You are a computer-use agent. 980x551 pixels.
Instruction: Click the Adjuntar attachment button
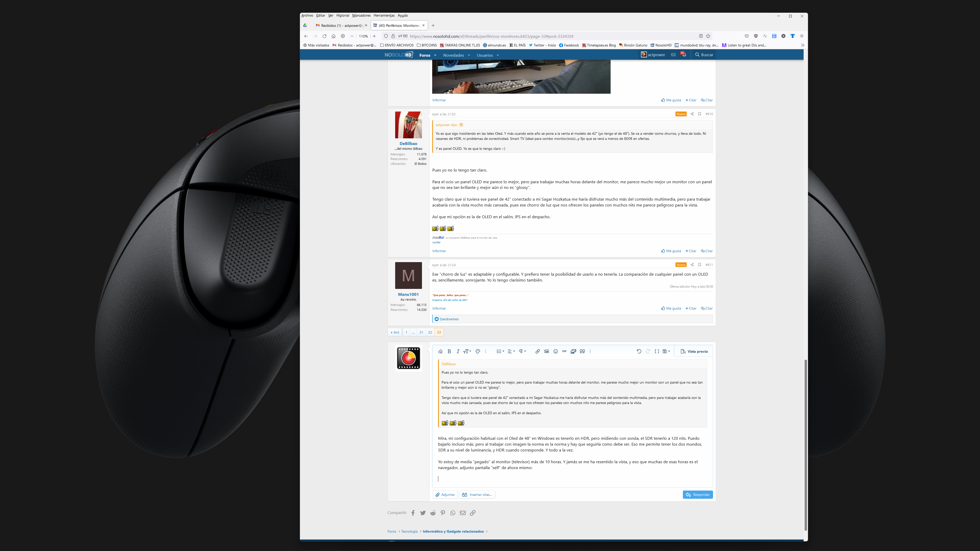tap(445, 495)
